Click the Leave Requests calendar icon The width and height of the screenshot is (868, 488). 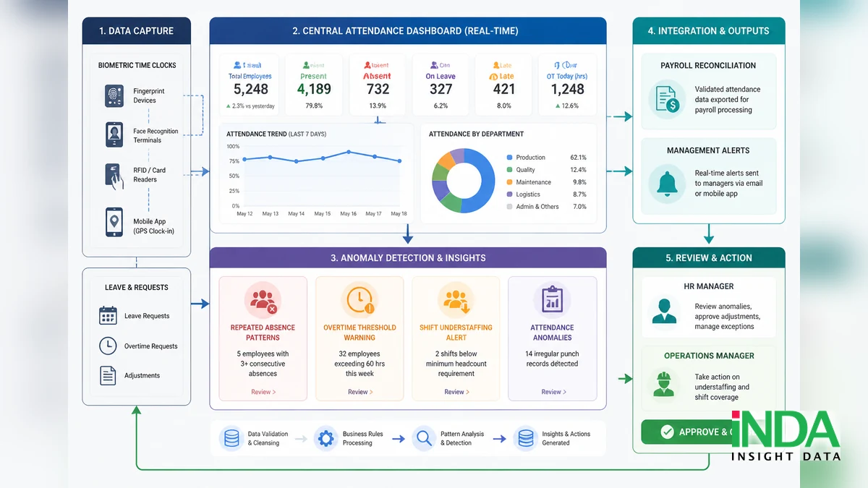[x=108, y=316]
